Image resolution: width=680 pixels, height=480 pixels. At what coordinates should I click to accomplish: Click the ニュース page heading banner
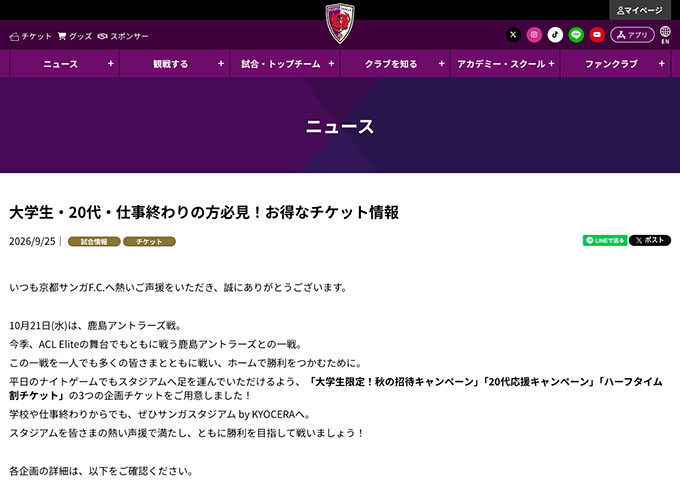tap(340, 126)
